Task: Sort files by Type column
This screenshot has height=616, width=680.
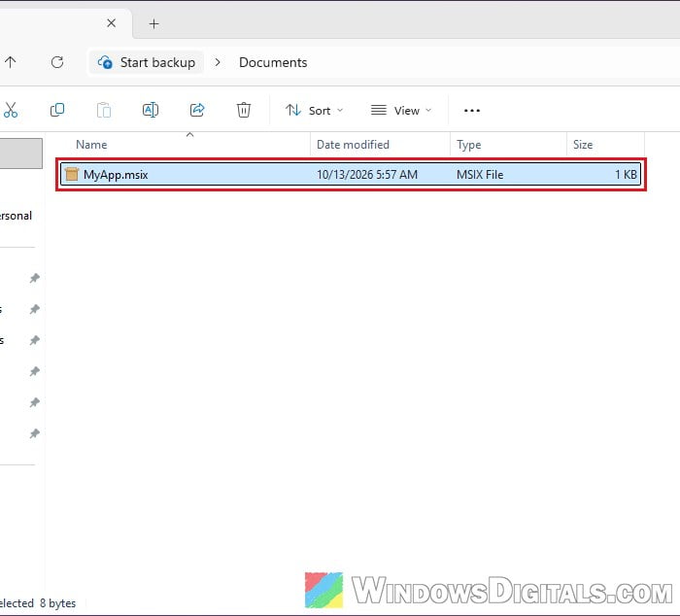Action: click(469, 145)
